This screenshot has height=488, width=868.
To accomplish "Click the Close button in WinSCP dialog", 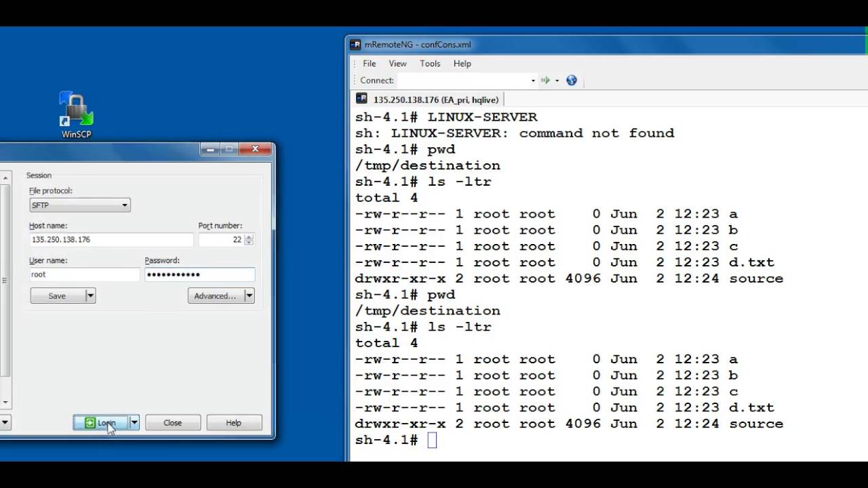I will point(173,423).
